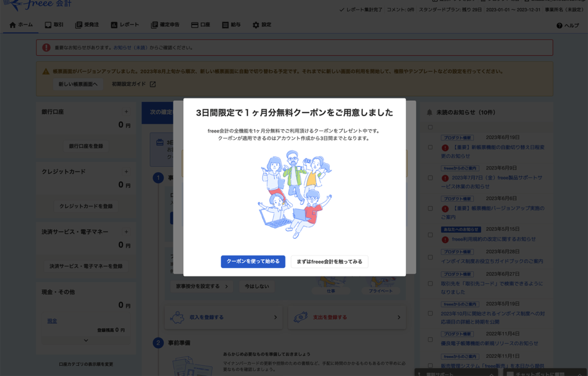Click the bell icon beside 未読のお知らせ
588x376 pixels.
click(x=430, y=112)
